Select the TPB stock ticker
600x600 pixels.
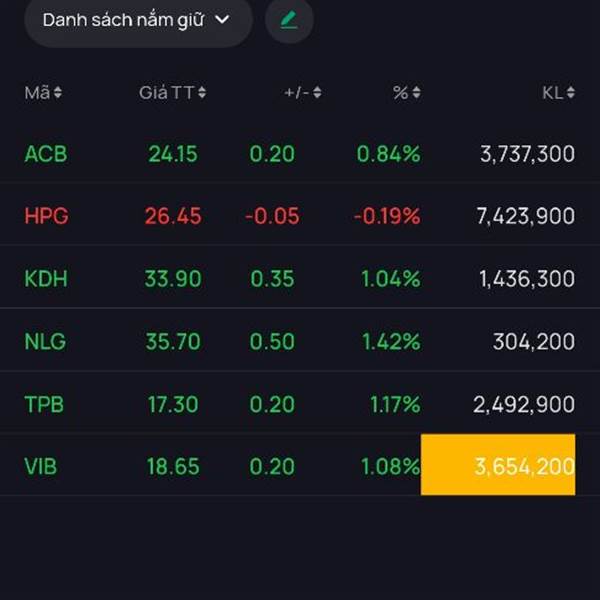(44, 404)
